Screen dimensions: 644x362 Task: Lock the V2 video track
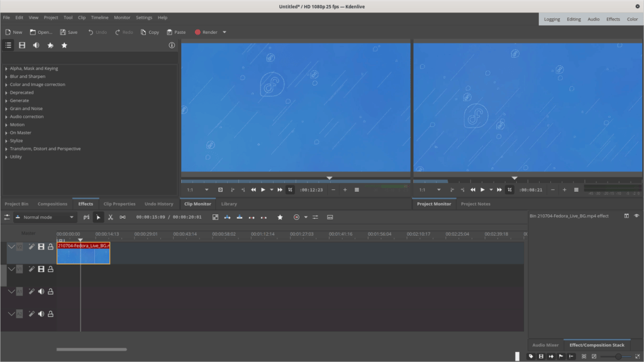(50, 247)
